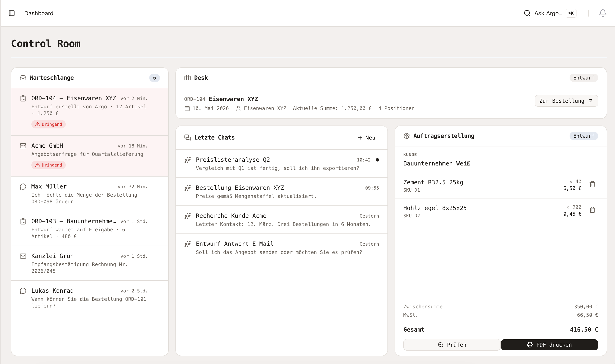Open Entwurf Antwort-E-Mail chat
The width and height of the screenshot is (615, 364).
pyautogui.click(x=282, y=248)
